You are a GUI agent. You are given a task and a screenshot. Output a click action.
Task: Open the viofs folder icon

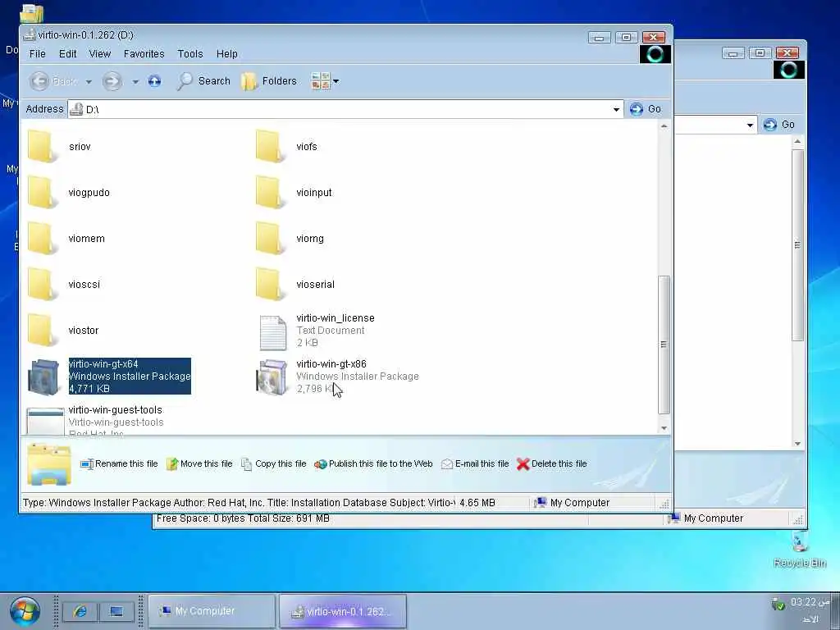tap(269, 146)
